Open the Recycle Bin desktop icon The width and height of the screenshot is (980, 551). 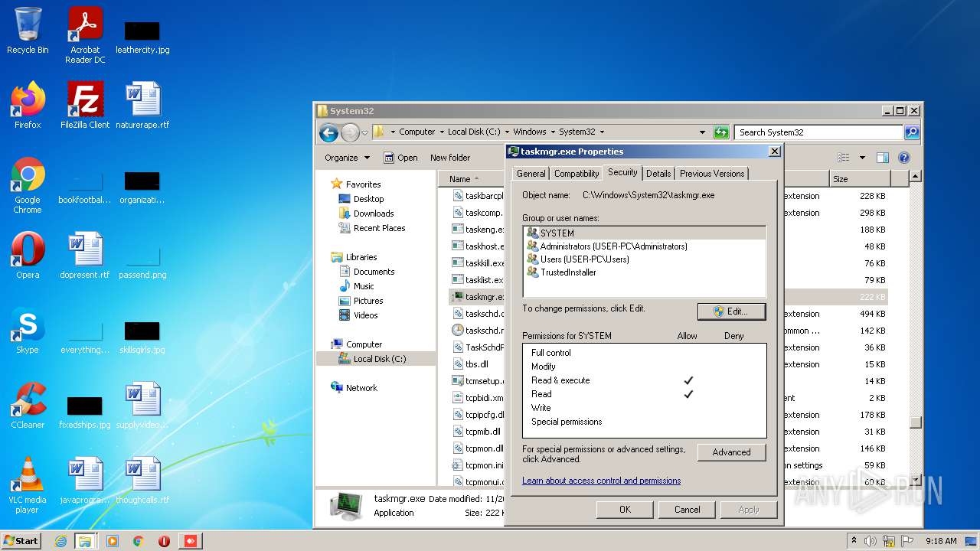point(28,31)
